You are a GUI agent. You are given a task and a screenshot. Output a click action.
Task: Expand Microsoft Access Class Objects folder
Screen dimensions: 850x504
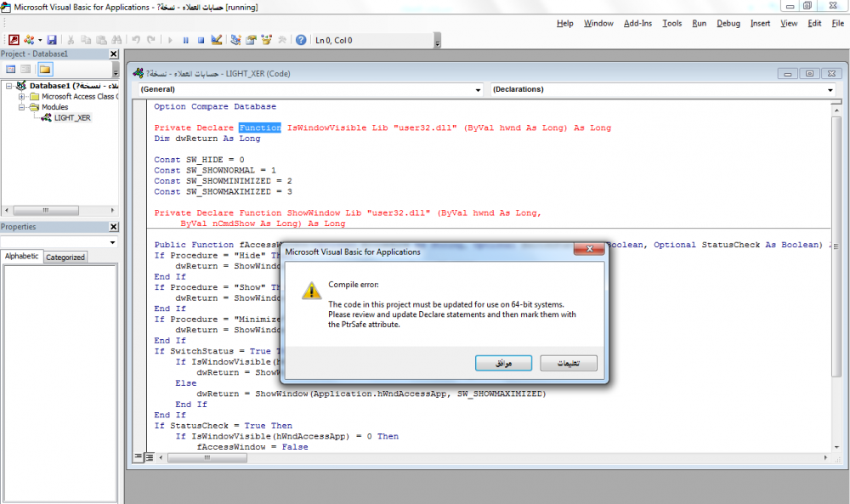22,96
